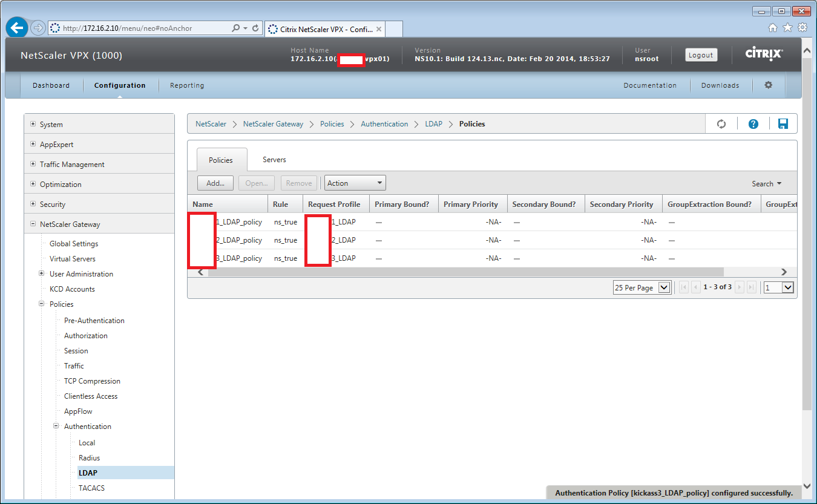Image resolution: width=817 pixels, height=504 pixels.
Task: Open the browser tools gear icon
Action: 802,28
